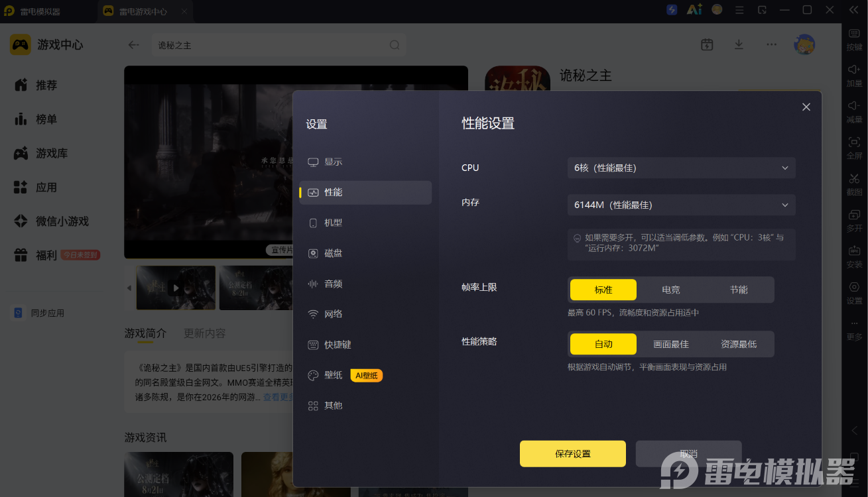Image resolution: width=868 pixels, height=497 pixels.
Task: Click the magnifier search icon
Action: pos(395,45)
